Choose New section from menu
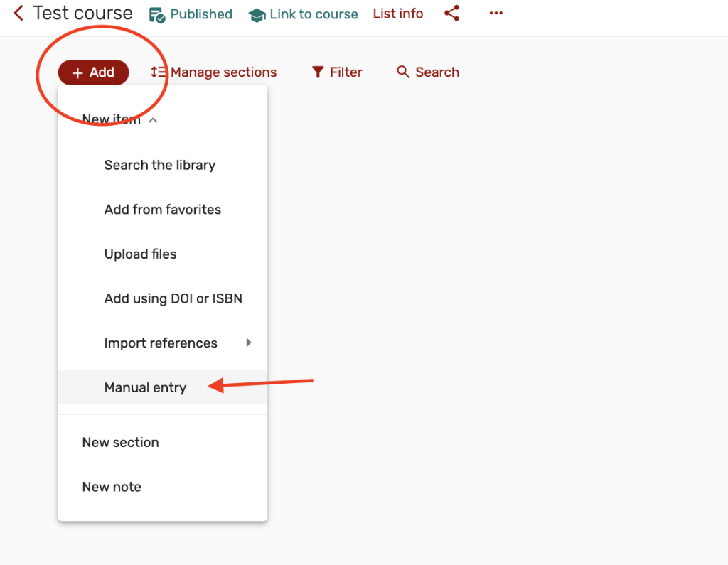 click(x=120, y=442)
